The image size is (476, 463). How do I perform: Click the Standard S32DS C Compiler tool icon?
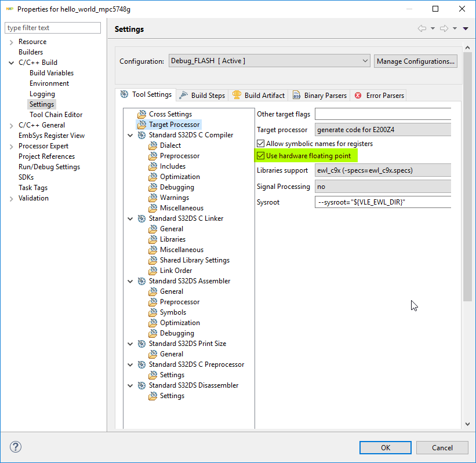pos(142,135)
